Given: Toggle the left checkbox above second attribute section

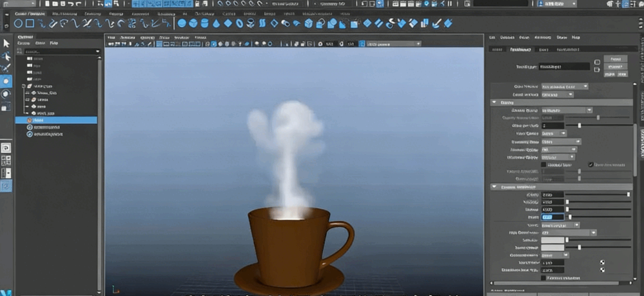Looking at the screenshot, I should [543, 164].
